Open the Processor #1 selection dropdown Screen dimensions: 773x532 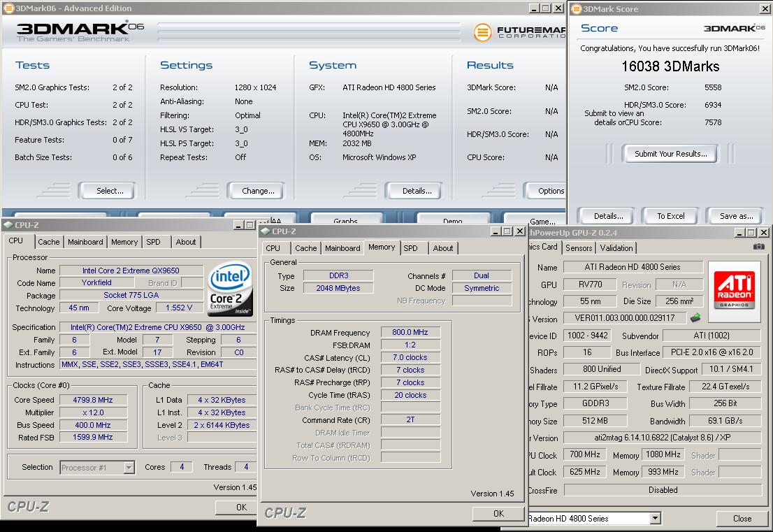pos(129,468)
